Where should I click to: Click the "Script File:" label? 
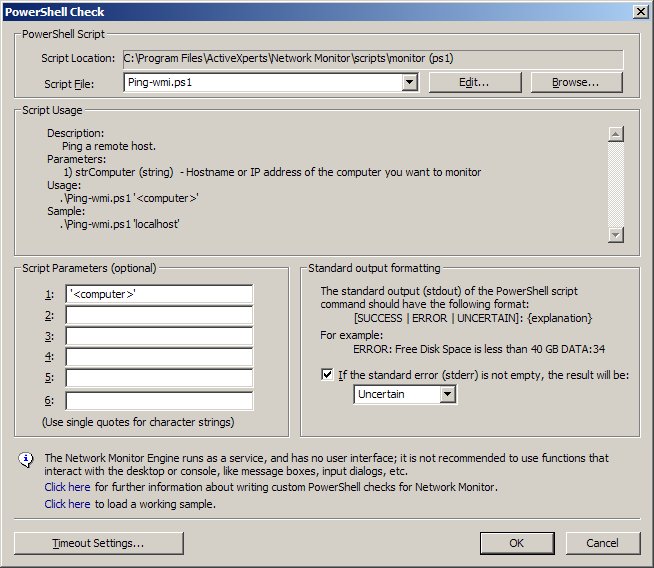(x=69, y=84)
